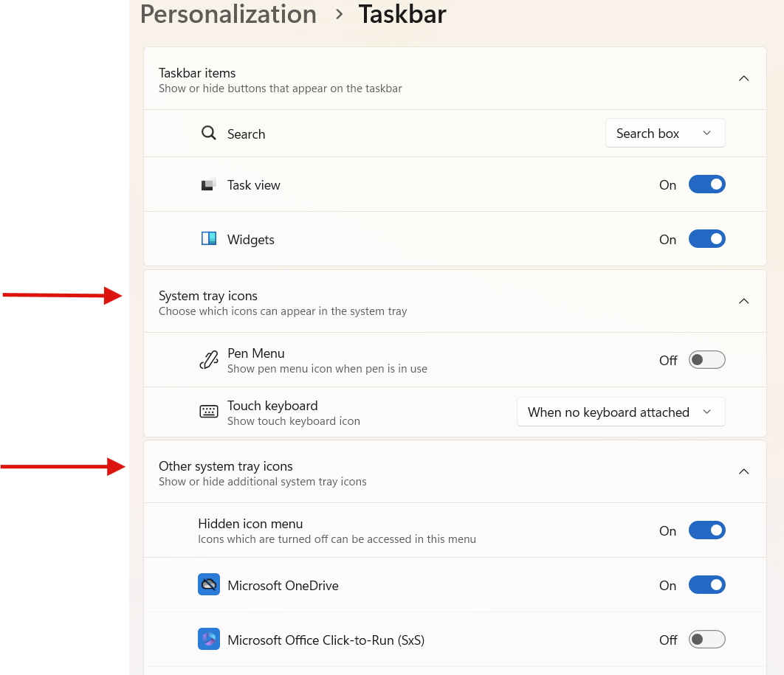Collapse the System tray icons section
This screenshot has width=784, height=675.
point(743,301)
